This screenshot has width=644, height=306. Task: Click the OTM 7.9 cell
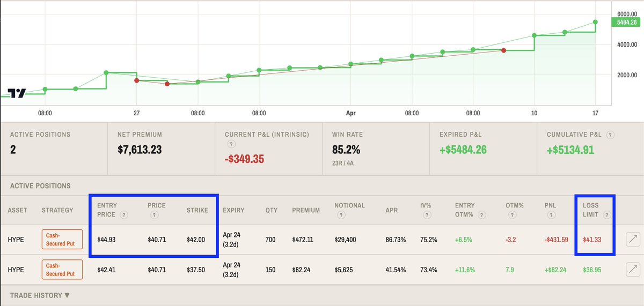coord(509,270)
